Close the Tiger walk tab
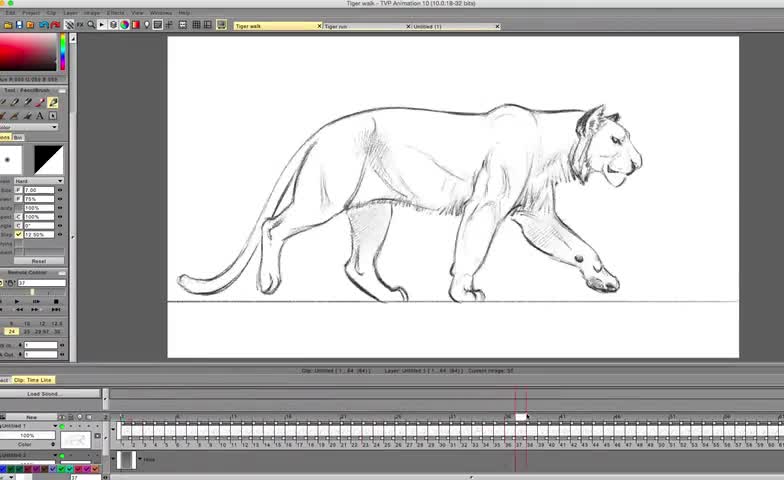Screen dimensions: 784x480 (x=319, y=26)
